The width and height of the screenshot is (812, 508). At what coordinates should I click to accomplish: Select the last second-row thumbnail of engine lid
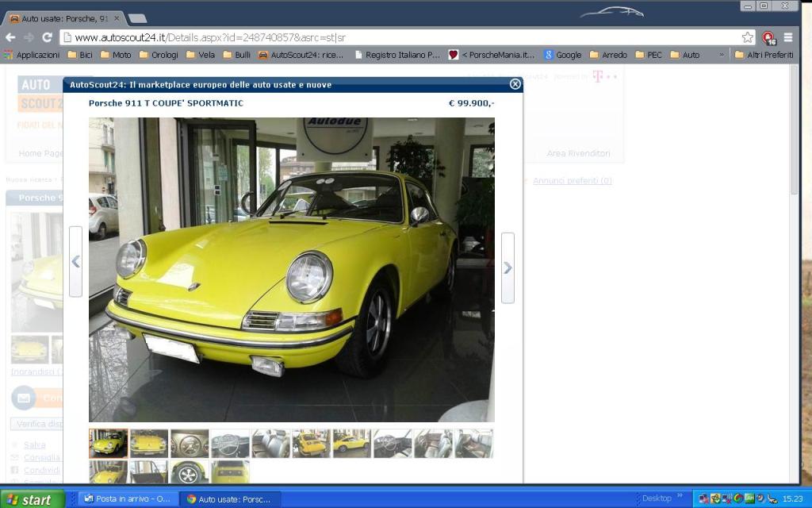point(231,471)
